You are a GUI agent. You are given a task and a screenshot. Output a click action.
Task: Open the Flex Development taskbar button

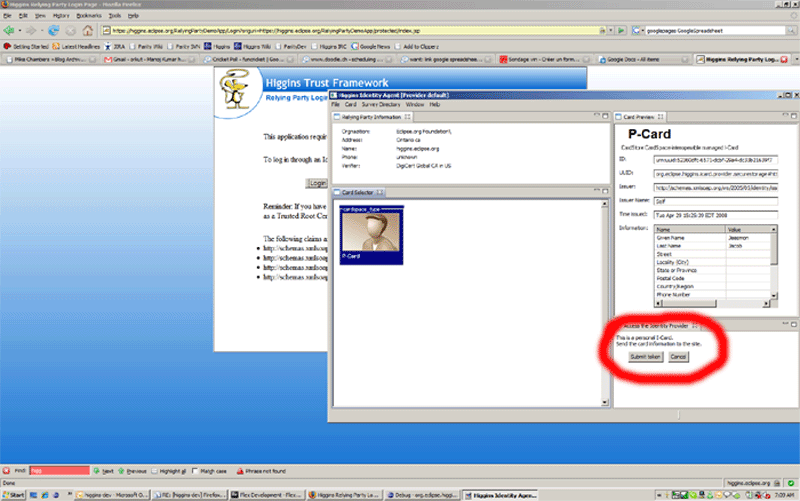[x=265, y=495]
